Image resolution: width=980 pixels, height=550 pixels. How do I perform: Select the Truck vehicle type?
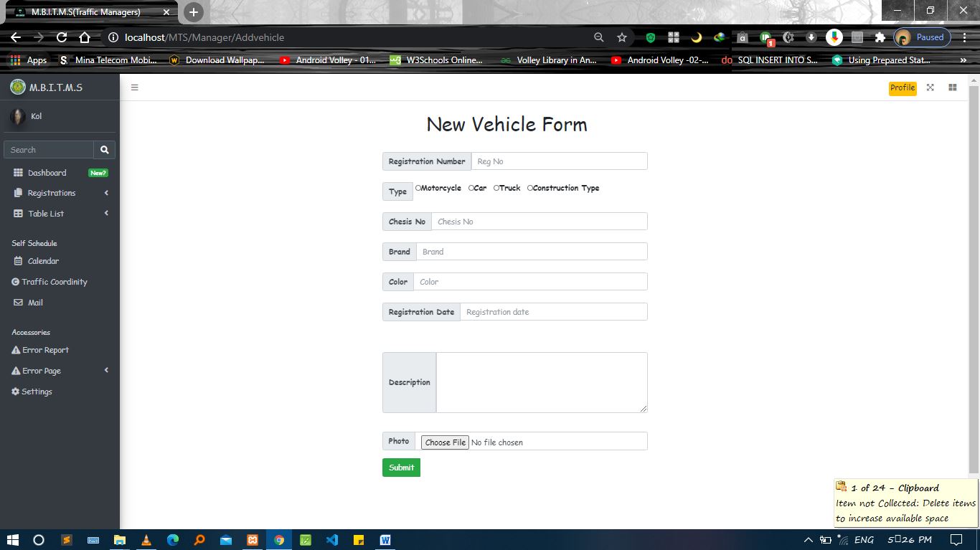point(496,188)
